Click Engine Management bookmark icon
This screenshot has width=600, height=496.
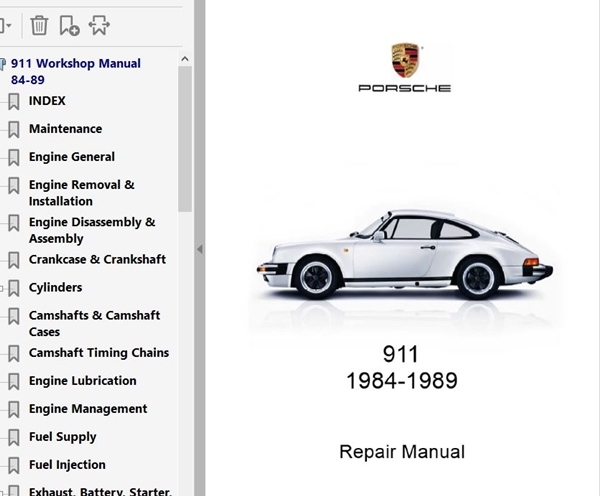click(14, 409)
